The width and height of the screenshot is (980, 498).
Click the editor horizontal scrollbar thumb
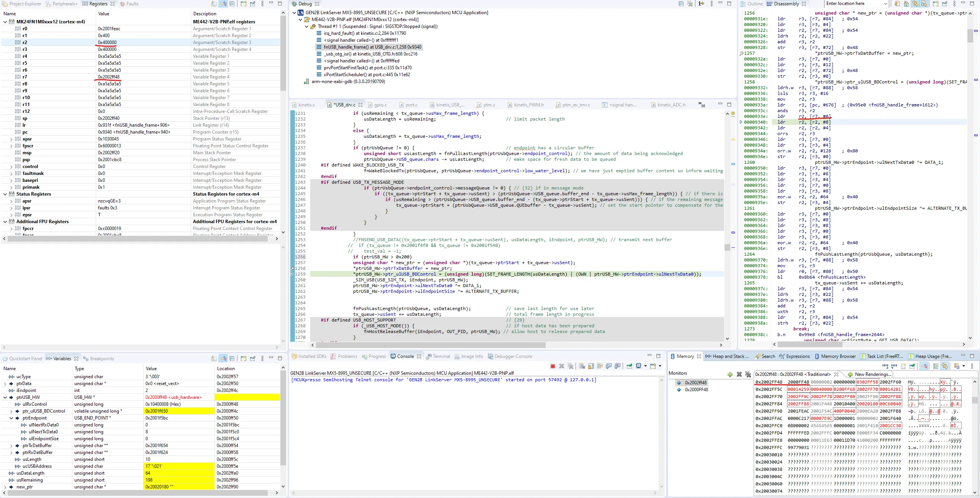tap(431, 345)
